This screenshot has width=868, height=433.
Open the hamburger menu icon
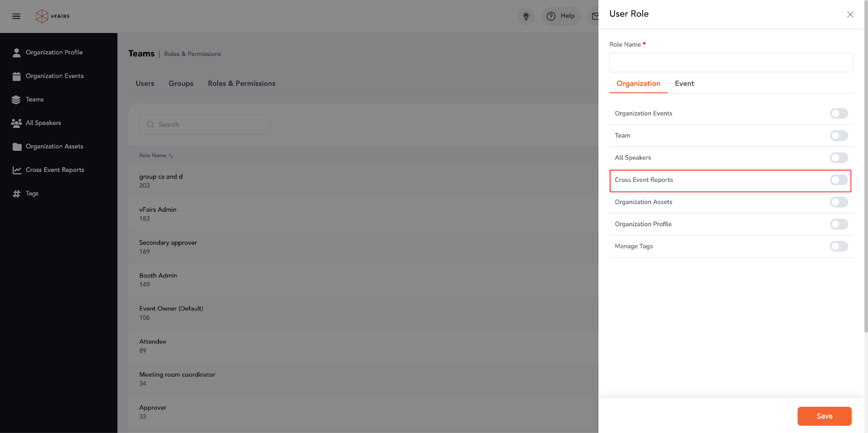click(16, 16)
